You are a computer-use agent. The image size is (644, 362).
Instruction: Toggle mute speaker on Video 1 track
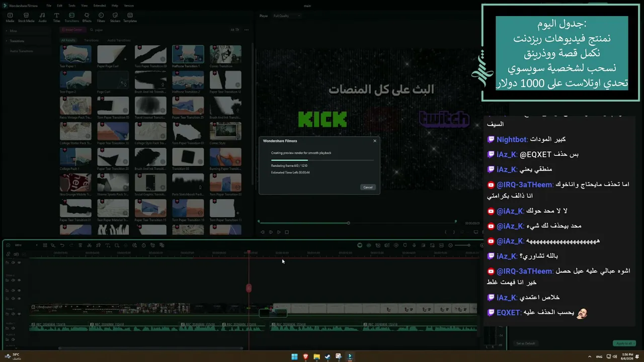(x=13, y=314)
